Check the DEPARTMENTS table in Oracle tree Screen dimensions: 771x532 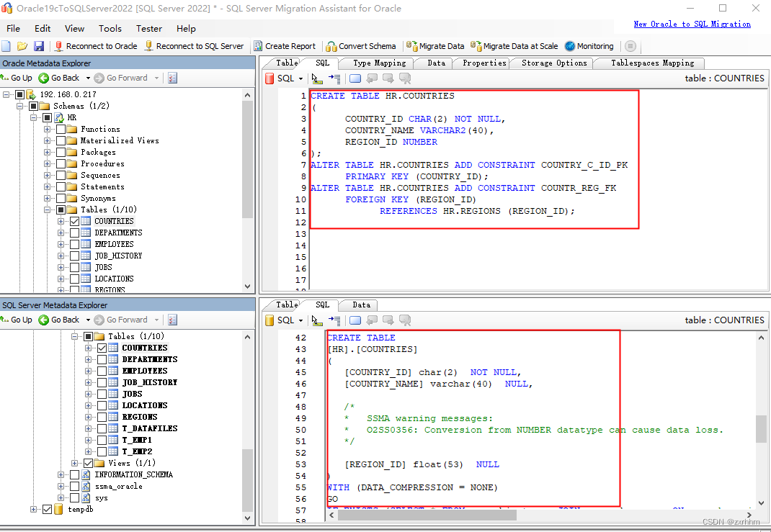tap(74, 233)
